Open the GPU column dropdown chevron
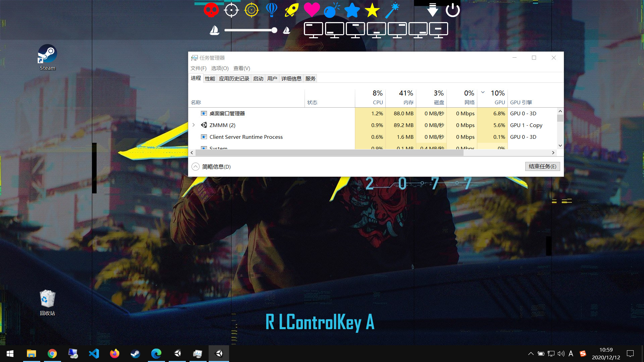Viewport: 644px width, 362px height. (483, 93)
